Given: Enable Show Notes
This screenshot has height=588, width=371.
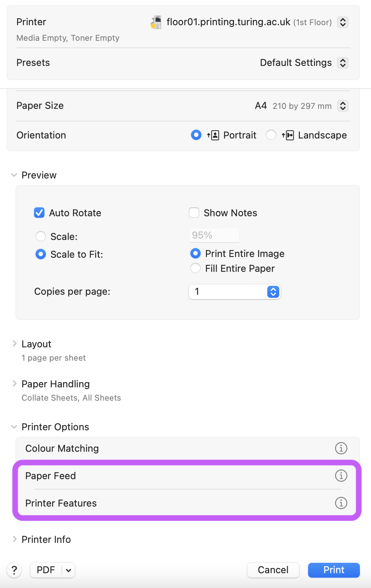Looking at the screenshot, I should click(194, 213).
